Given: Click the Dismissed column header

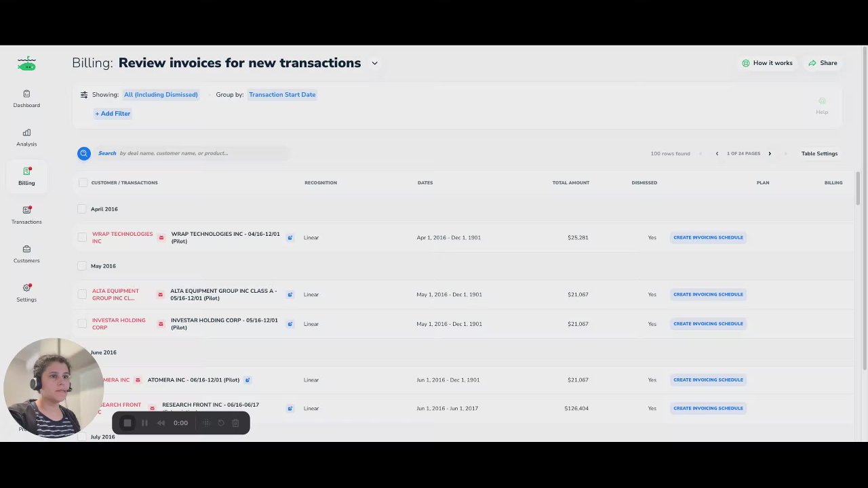Looking at the screenshot, I should click(x=644, y=183).
